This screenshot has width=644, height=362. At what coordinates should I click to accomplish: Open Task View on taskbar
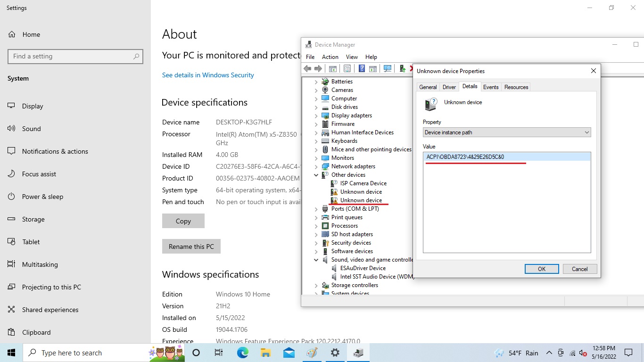click(219, 353)
